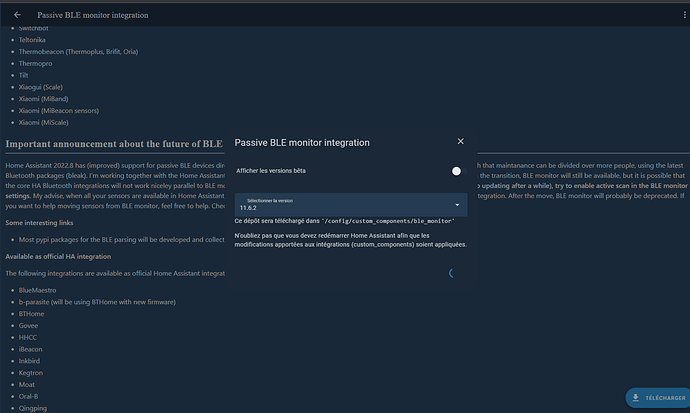The height and width of the screenshot is (413, 690).
Task: Toggle 'Afficher les versions bêta' switch
Action: click(459, 171)
